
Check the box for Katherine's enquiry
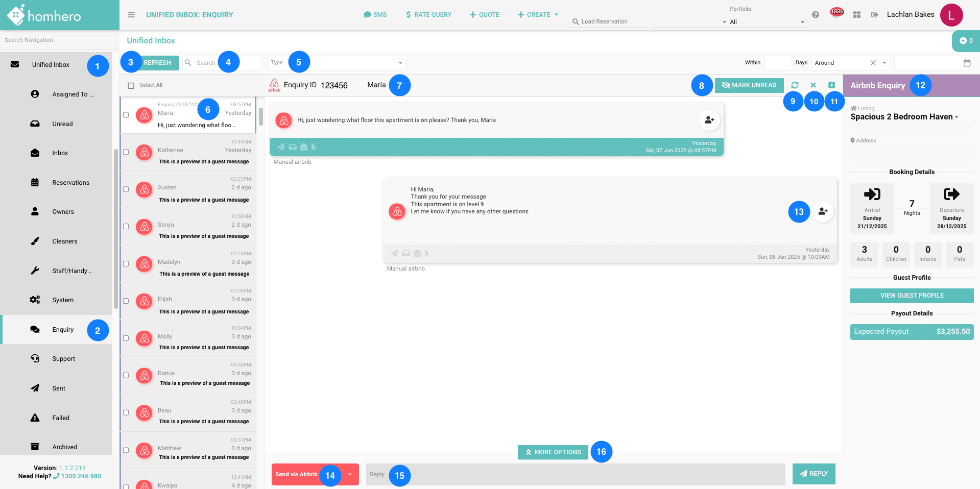(x=126, y=152)
